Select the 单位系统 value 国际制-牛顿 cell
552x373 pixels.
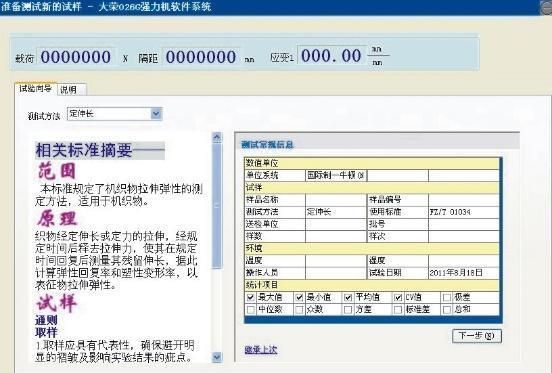point(336,175)
